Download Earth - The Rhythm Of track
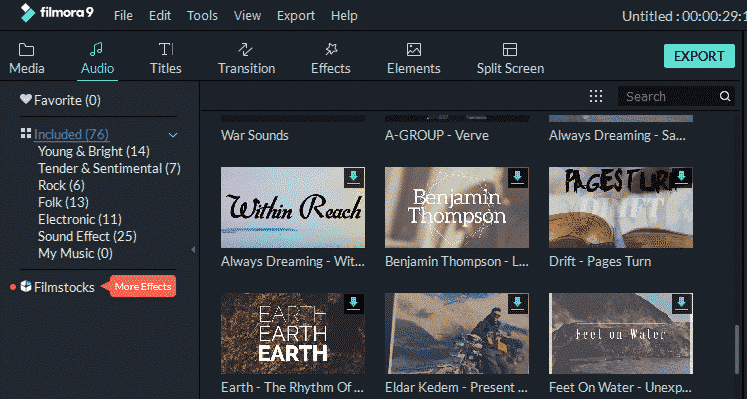The image size is (747, 399). point(354,303)
